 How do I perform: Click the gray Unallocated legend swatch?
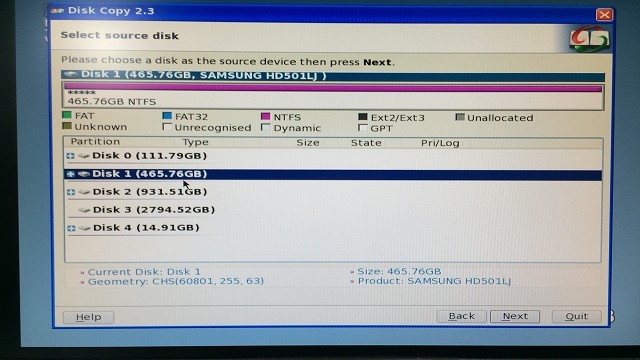(460, 118)
